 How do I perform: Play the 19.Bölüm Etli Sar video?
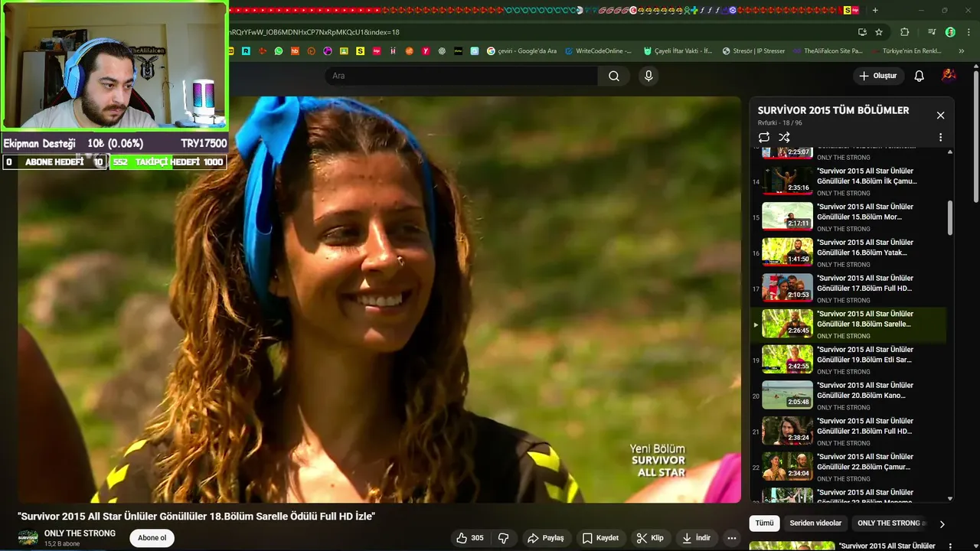pyautogui.click(x=848, y=360)
